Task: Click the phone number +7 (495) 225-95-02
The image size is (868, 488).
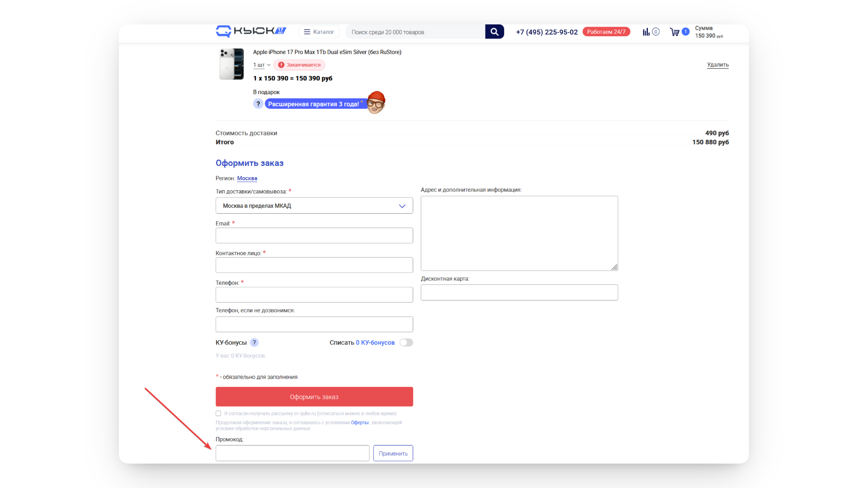Action: [547, 32]
